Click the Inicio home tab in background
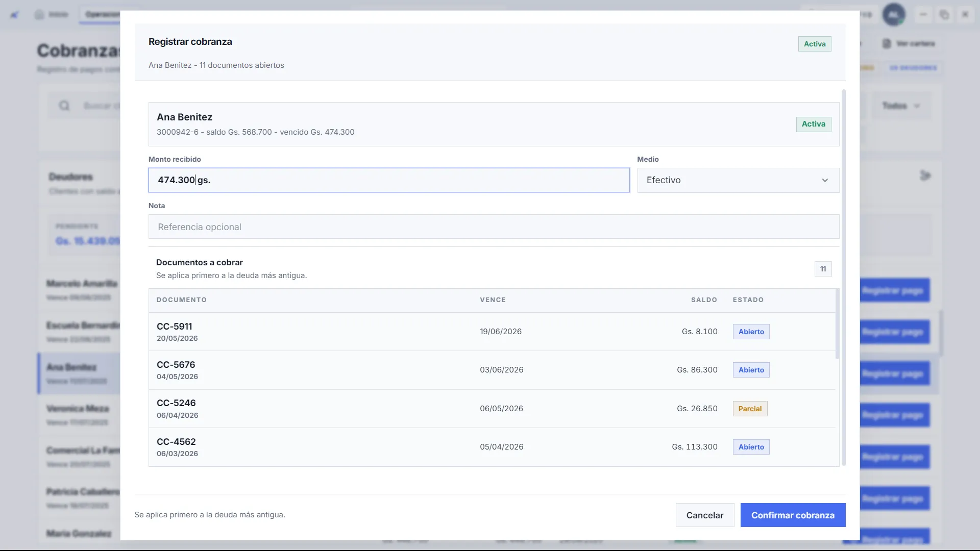 (x=52, y=14)
